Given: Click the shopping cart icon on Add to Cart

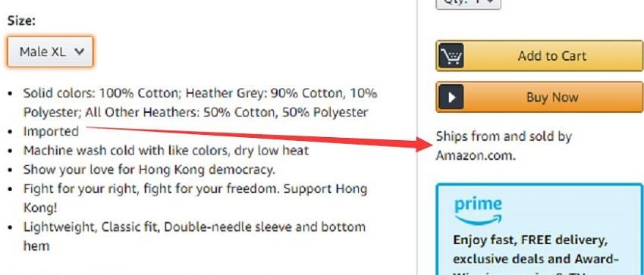Looking at the screenshot, I should tap(451, 55).
